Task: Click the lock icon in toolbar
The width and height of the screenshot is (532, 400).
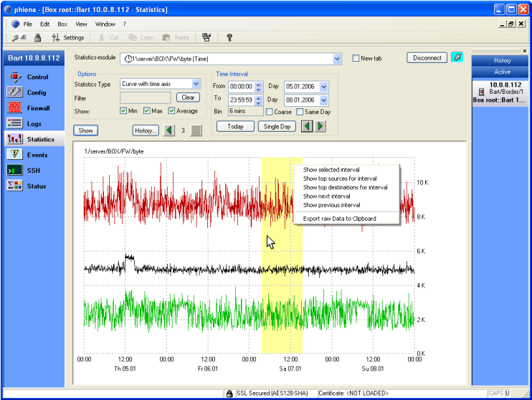Action: coord(38,38)
